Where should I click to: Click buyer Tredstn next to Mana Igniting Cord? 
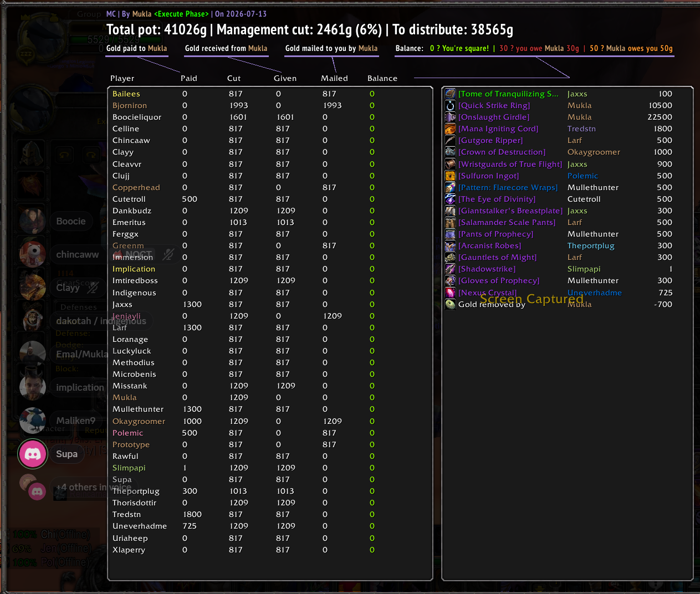581,129
